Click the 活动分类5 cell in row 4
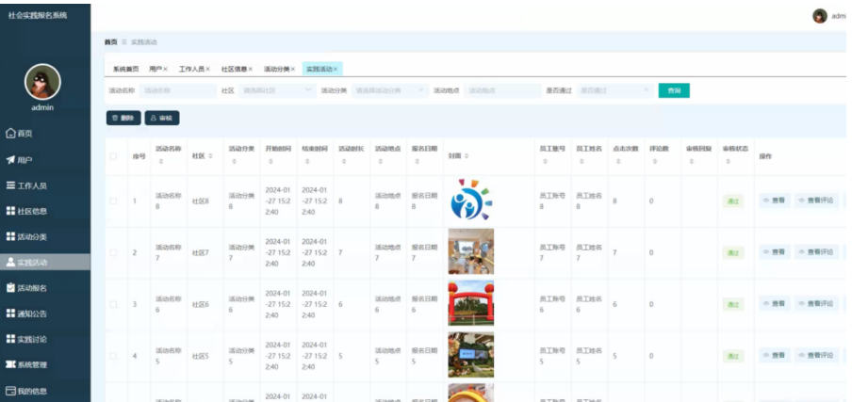Screen dimensions: 868x402 pos(241,356)
